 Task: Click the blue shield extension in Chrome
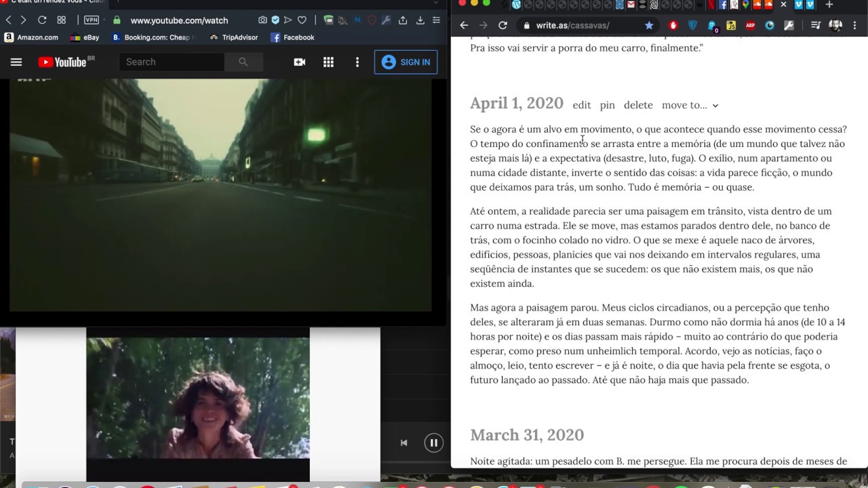point(692,25)
